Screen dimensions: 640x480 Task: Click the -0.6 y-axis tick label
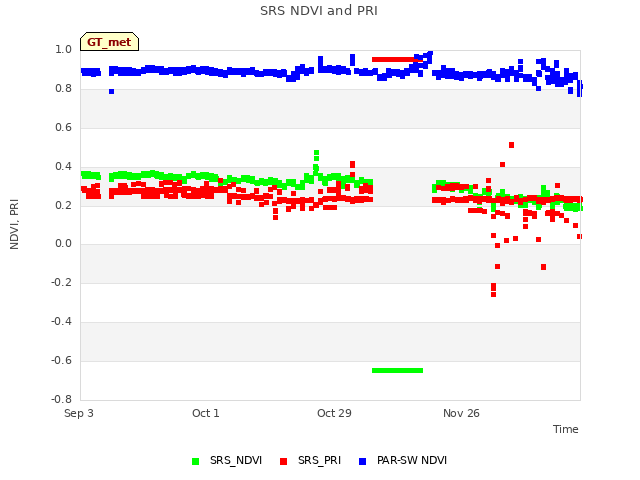point(61,360)
